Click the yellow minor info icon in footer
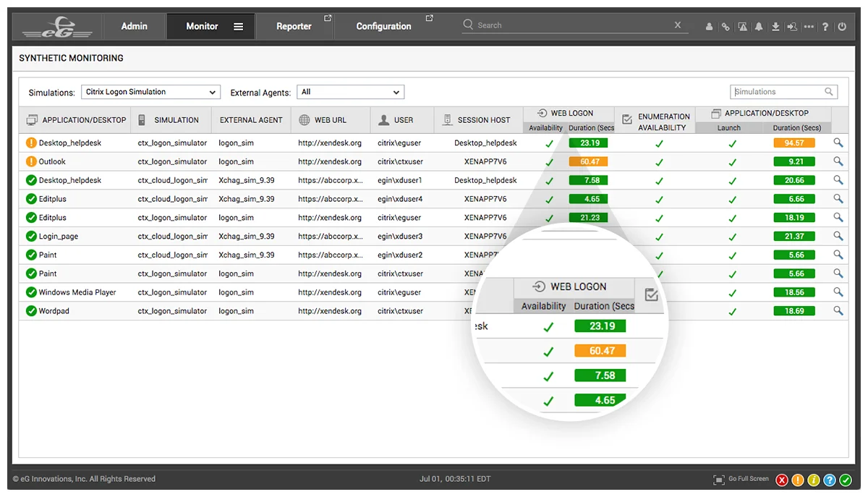This screenshot has height=497, width=868. click(x=814, y=480)
